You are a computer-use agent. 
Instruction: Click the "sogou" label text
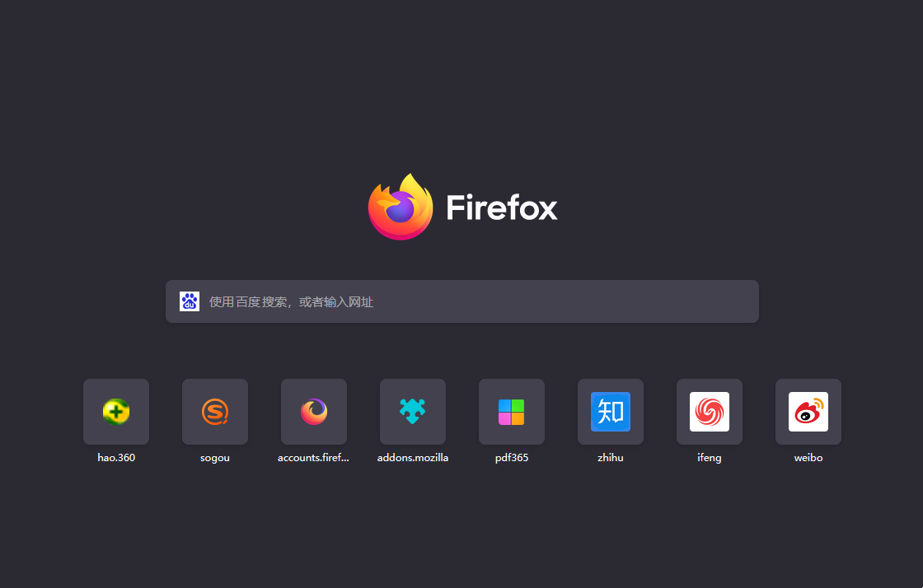(x=215, y=458)
